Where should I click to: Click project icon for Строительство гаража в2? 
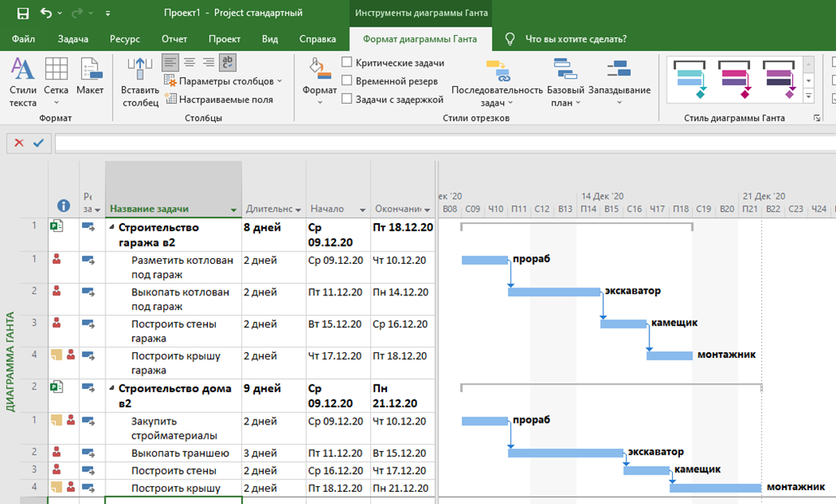[57, 226]
